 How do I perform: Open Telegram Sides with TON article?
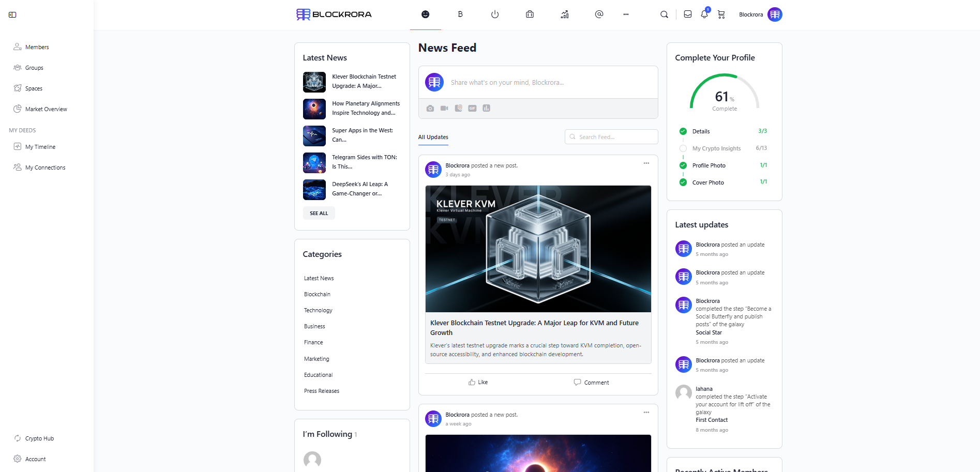[365, 162]
